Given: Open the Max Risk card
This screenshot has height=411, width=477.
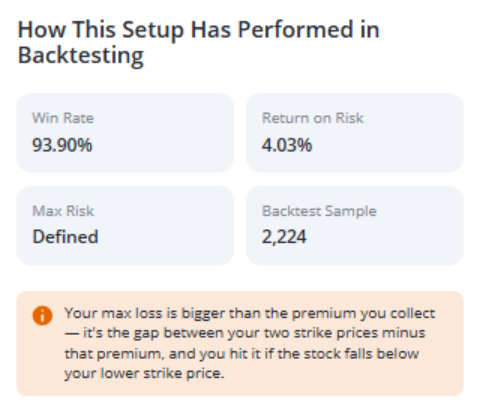Looking at the screenshot, I should [x=125, y=226].
